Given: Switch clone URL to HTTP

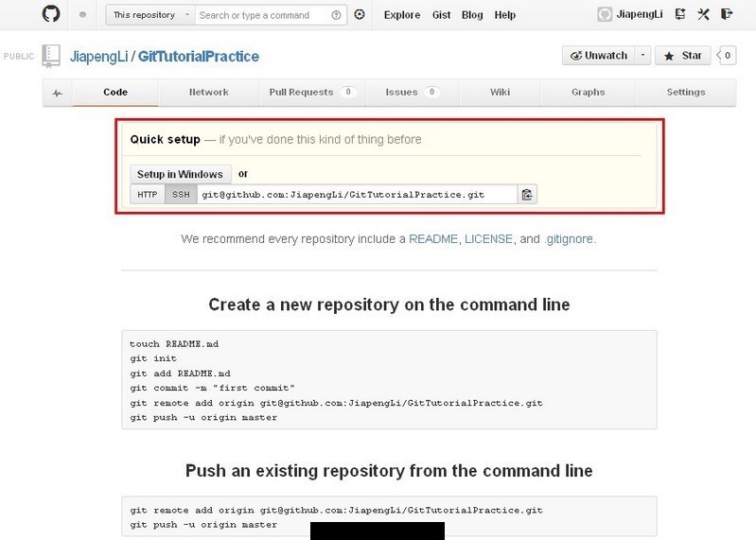Looking at the screenshot, I should (148, 195).
